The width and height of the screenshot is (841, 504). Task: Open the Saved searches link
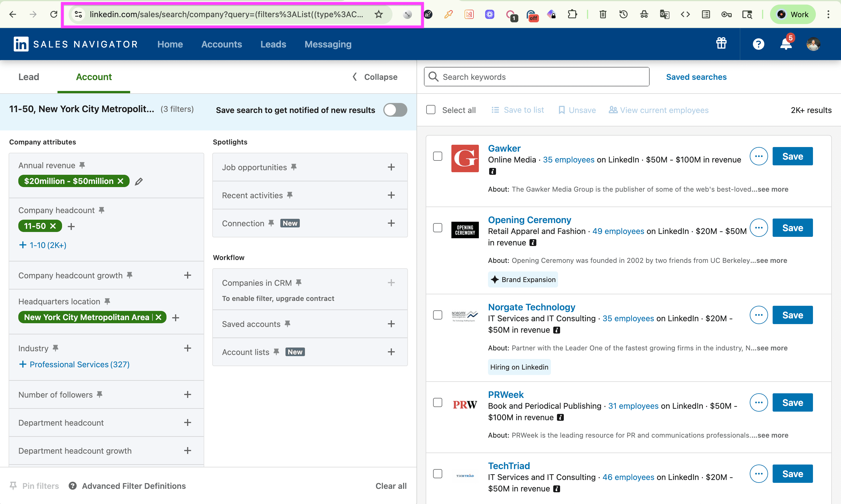696,77
